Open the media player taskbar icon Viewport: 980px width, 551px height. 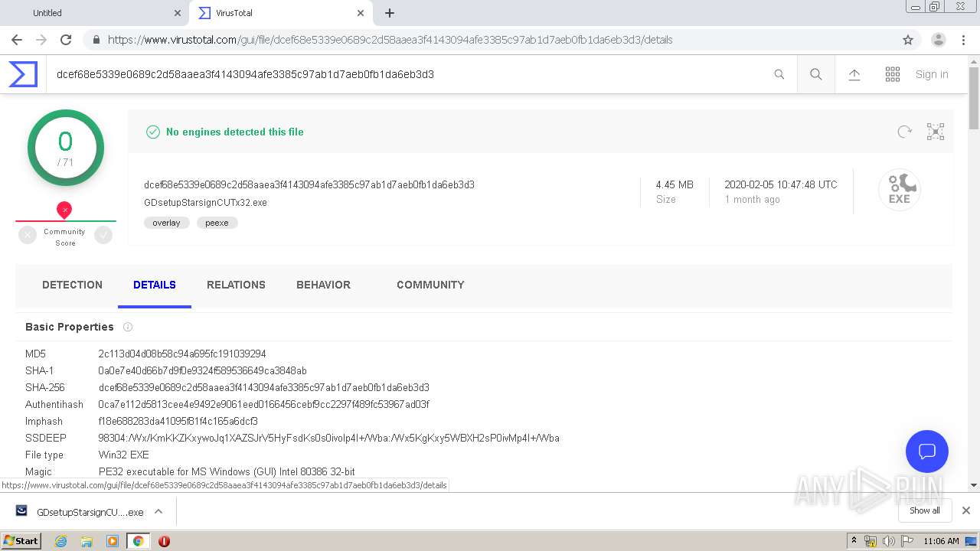click(x=113, y=541)
